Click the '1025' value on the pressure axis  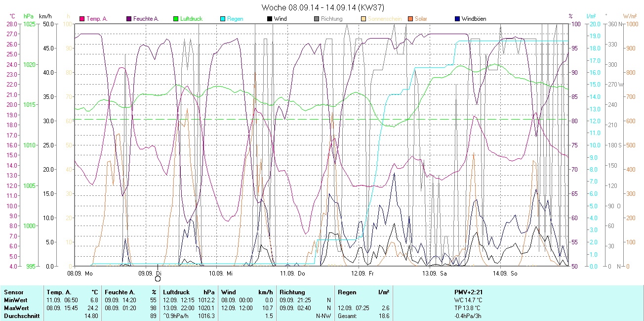click(30, 24)
